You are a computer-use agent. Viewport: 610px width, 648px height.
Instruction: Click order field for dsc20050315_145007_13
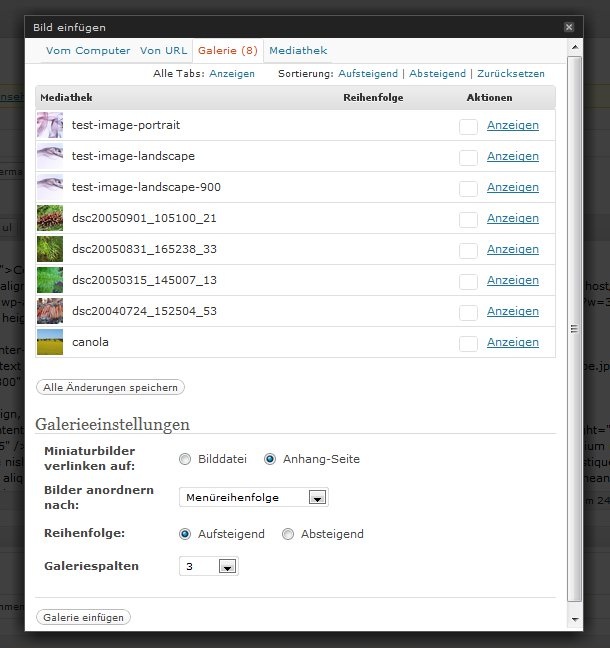pyautogui.click(x=468, y=281)
